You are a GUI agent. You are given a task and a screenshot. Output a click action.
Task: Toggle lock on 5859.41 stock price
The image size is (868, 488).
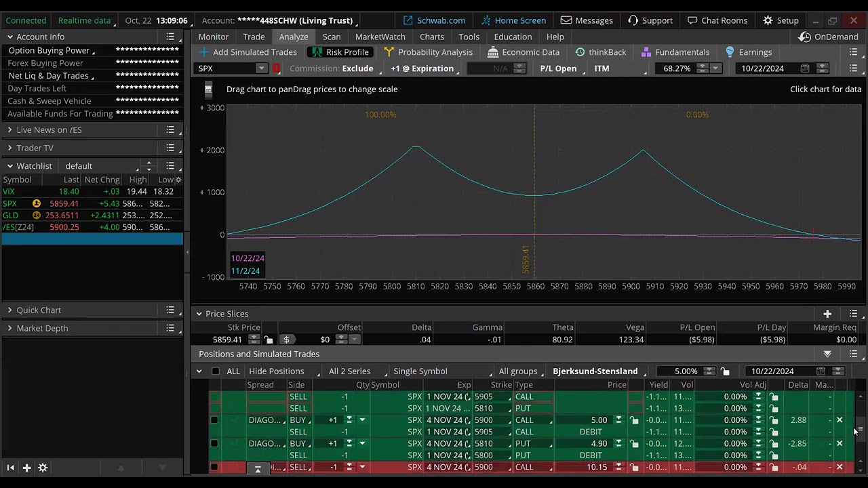click(x=268, y=340)
